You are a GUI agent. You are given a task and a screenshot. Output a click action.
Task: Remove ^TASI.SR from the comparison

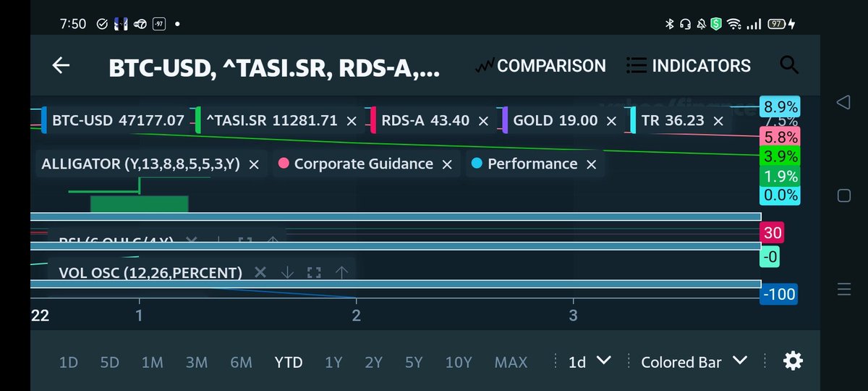[352, 121]
